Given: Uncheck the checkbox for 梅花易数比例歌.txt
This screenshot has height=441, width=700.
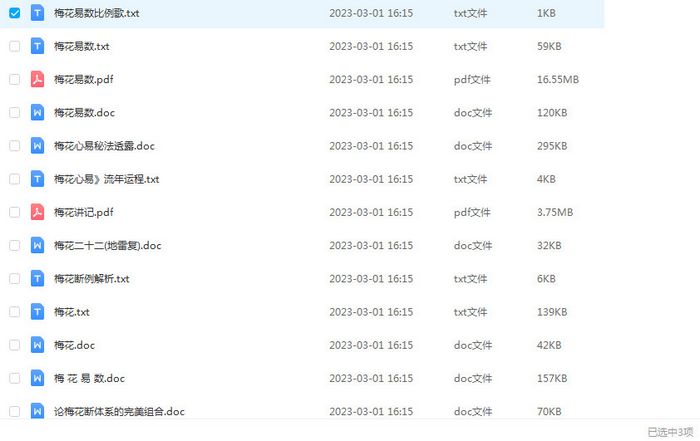Looking at the screenshot, I should point(15,13).
